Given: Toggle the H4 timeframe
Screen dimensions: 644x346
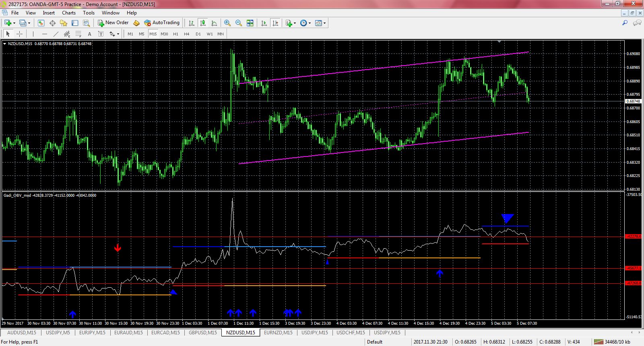Looking at the screenshot, I should point(187,34).
